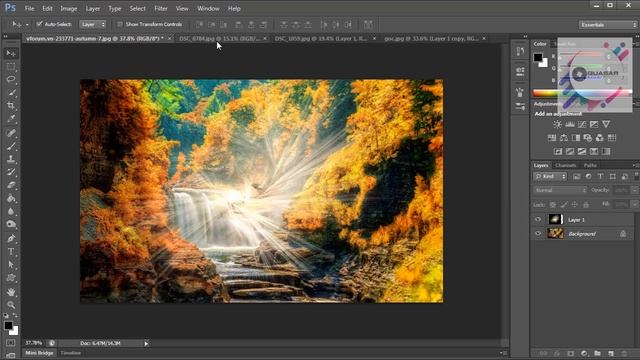Screen dimensions: 640x360
Task: Select the History Brush tool
Action: 11,172
